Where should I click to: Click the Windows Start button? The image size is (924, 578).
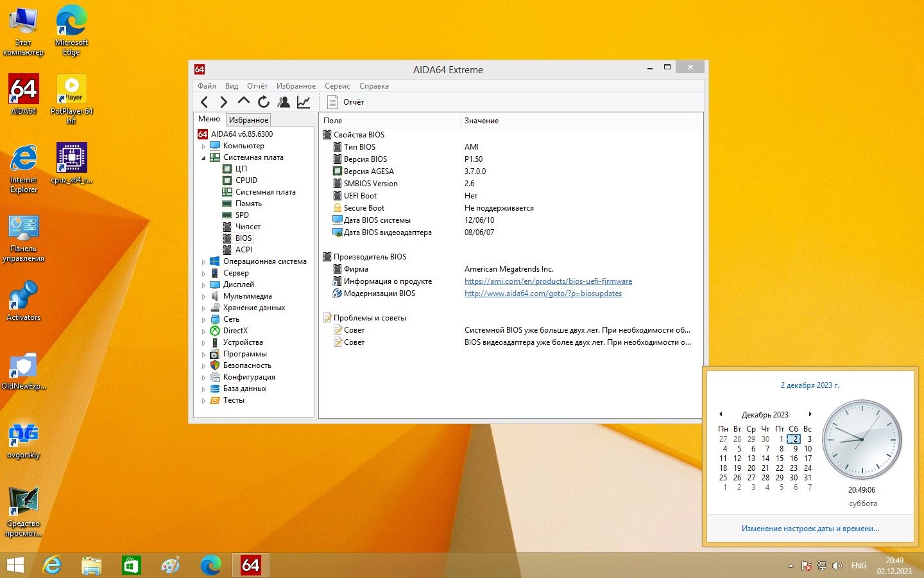coord(15,565)
